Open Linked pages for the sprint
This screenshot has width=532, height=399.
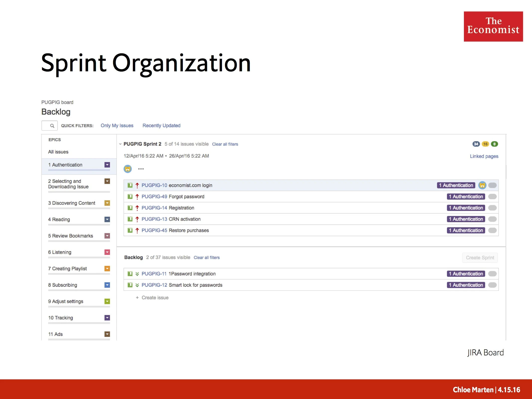pyautogui.click(x=484, y=156)
